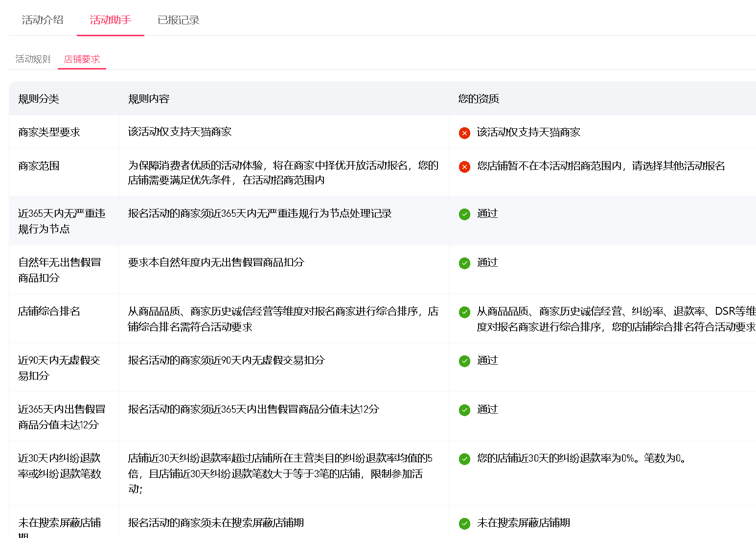Click rule text 报名活动的商家须未在搜索屏蔽店铺期
756x538 pixels.
pyautogui.click(x=216, y=523)
